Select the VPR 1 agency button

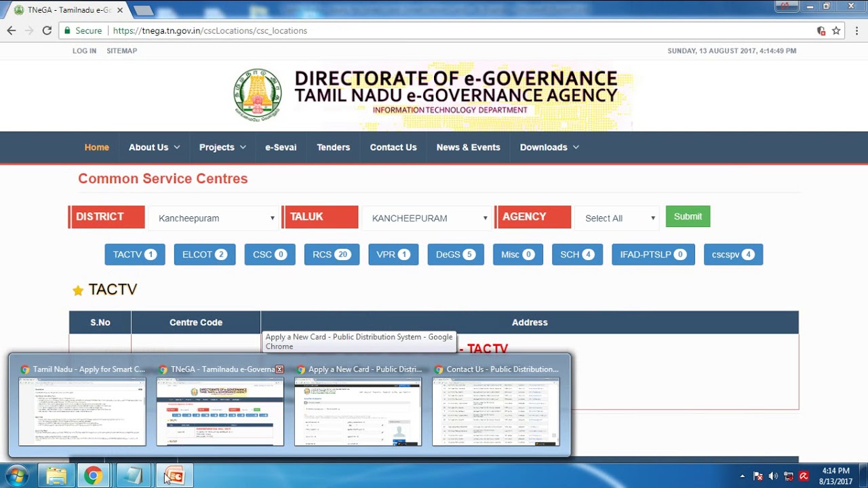pos(393,254)
